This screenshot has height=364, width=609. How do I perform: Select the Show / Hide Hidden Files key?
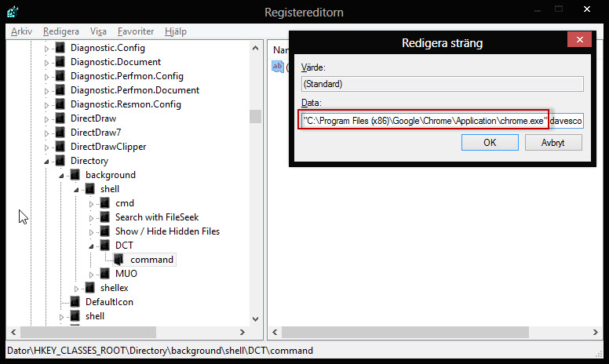coord(167,231)
